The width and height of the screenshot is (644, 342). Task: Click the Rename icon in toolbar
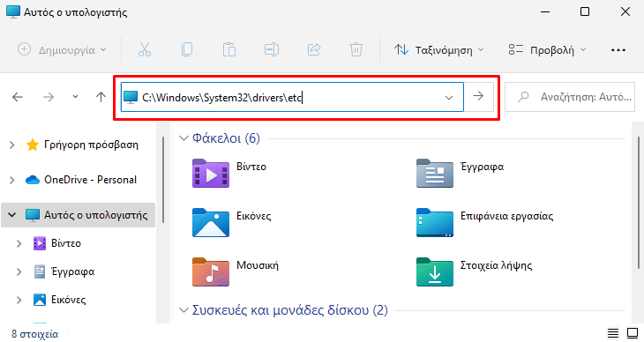coord(272,49)
